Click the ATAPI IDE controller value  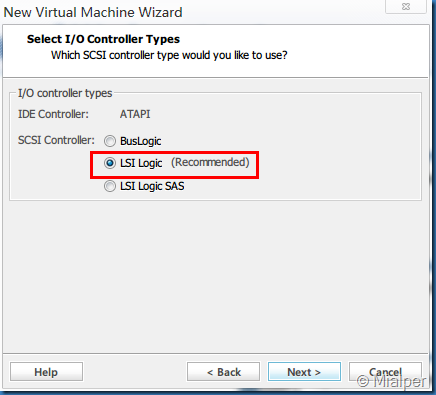pyautogui.click(x=135, y=114)
